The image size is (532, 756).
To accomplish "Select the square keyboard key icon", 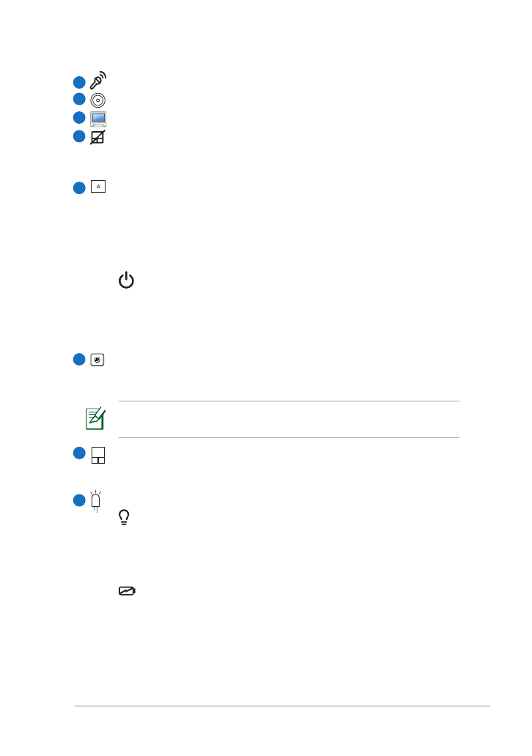I will point(97,360).
